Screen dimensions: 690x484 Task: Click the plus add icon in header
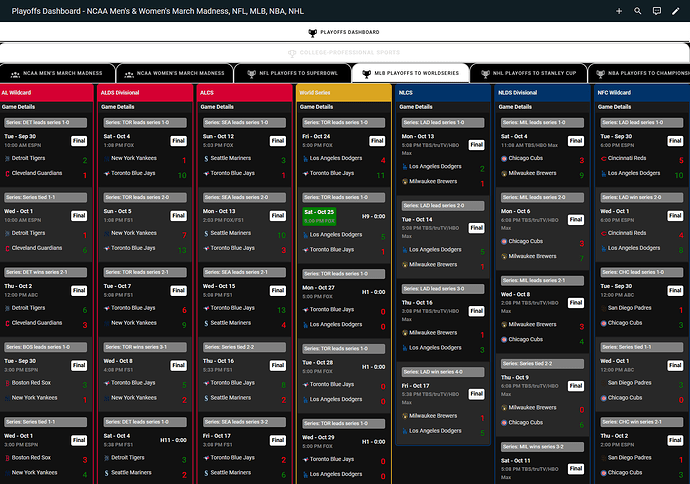tap(619, 11)
